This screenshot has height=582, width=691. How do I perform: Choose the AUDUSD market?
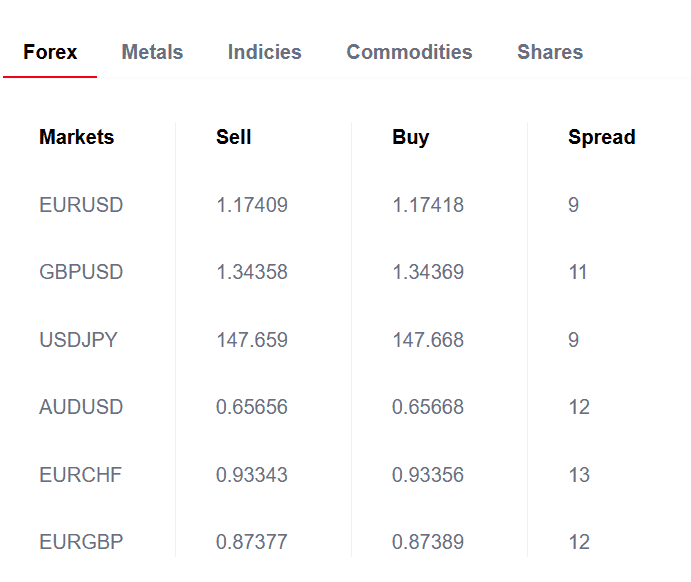pos(81,407)
